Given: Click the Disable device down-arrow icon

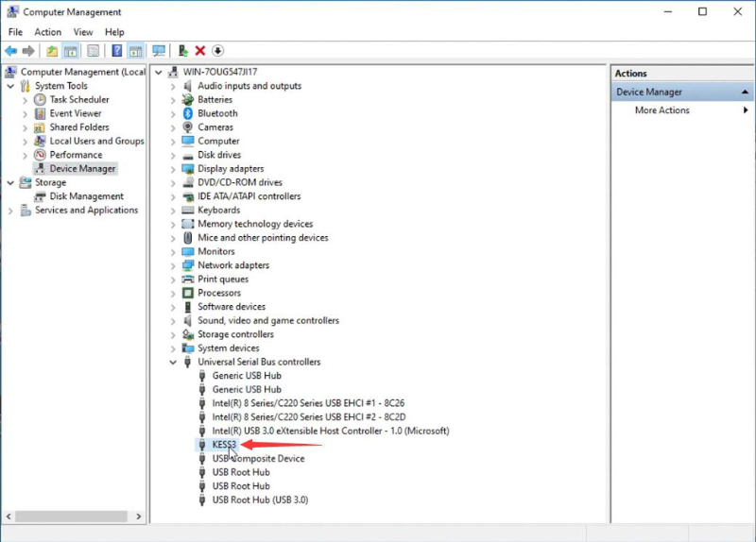Looking at the screenshot, I should tap(217, 51).
